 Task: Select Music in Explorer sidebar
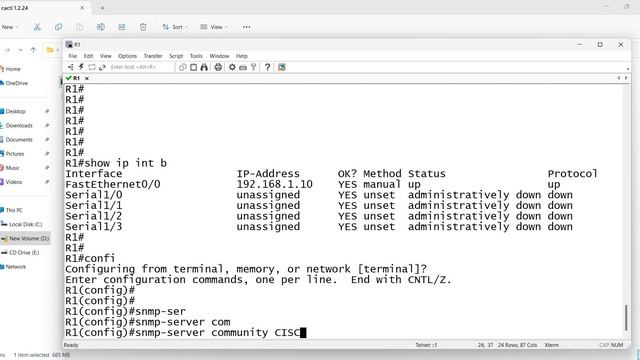pyautogui.click(x=11, y=168)
